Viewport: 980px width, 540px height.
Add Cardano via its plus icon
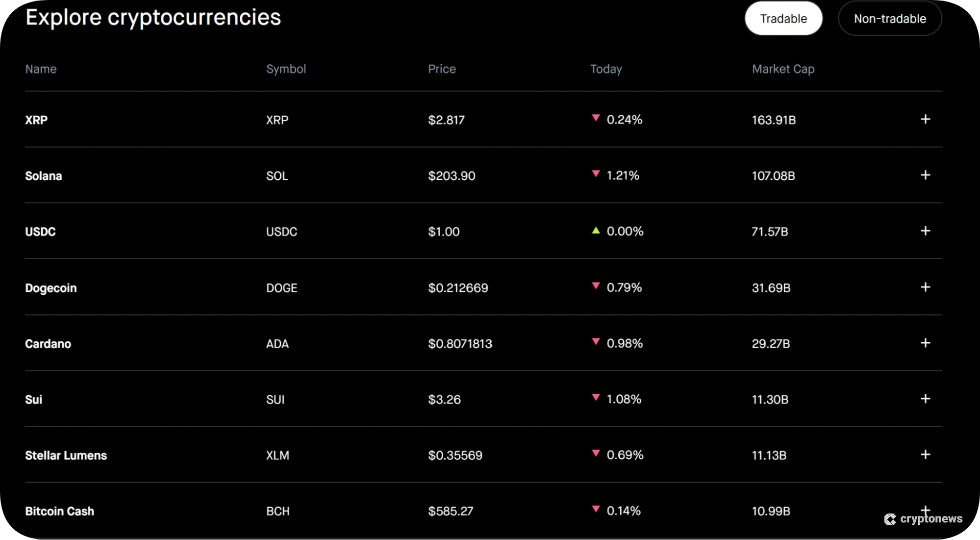(926, 343)
